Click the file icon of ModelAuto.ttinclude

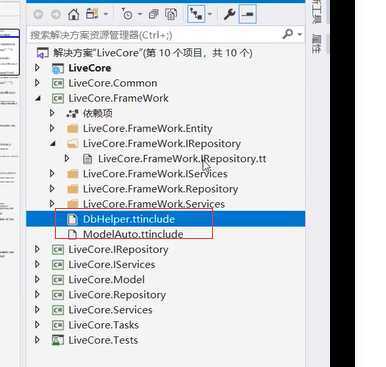(72, 234)
